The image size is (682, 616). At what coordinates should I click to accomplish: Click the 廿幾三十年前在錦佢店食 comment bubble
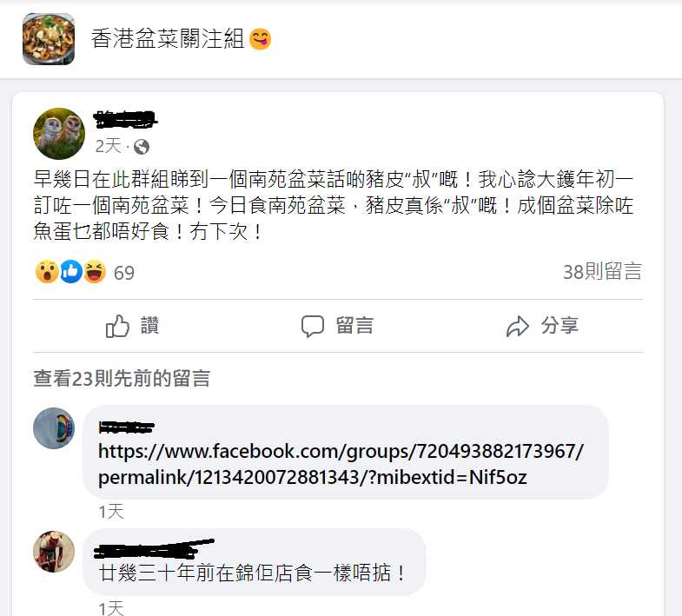click(255, 562)
